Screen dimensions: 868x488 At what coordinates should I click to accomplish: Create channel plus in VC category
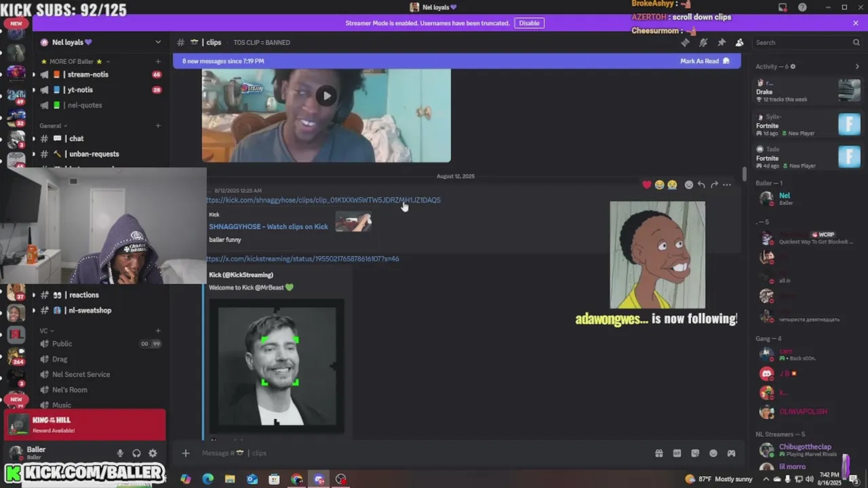tap(158, 331)
